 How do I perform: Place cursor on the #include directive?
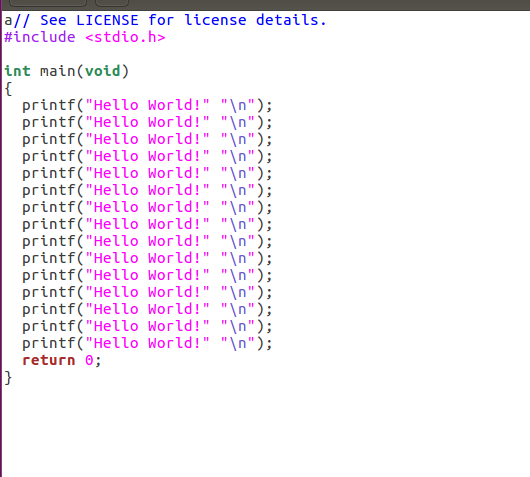click(40, 37)
